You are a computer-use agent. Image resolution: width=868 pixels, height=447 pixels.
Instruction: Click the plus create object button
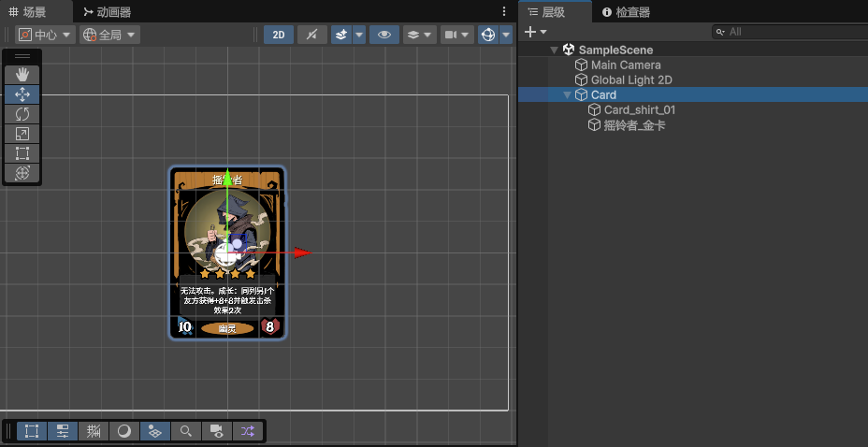pos(529,32)
